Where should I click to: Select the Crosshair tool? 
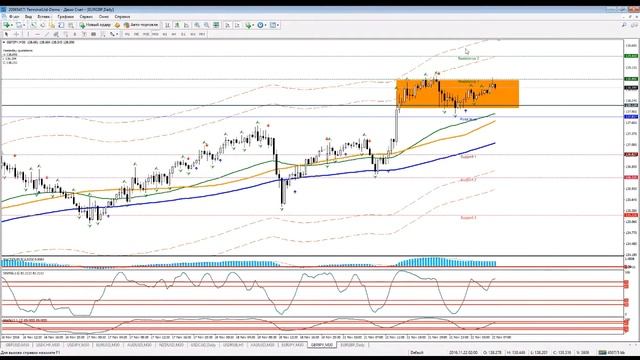(16, 34)
